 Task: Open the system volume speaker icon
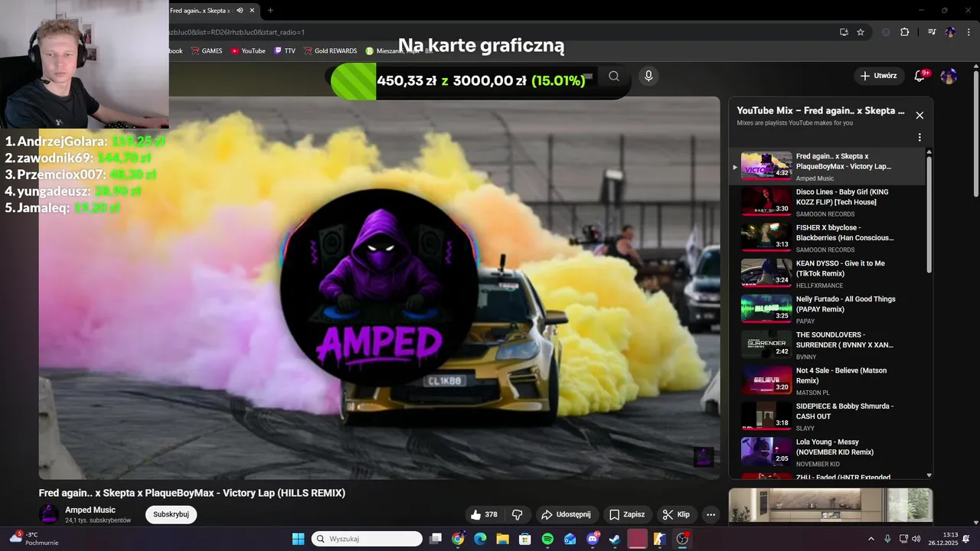coord(916,539)
